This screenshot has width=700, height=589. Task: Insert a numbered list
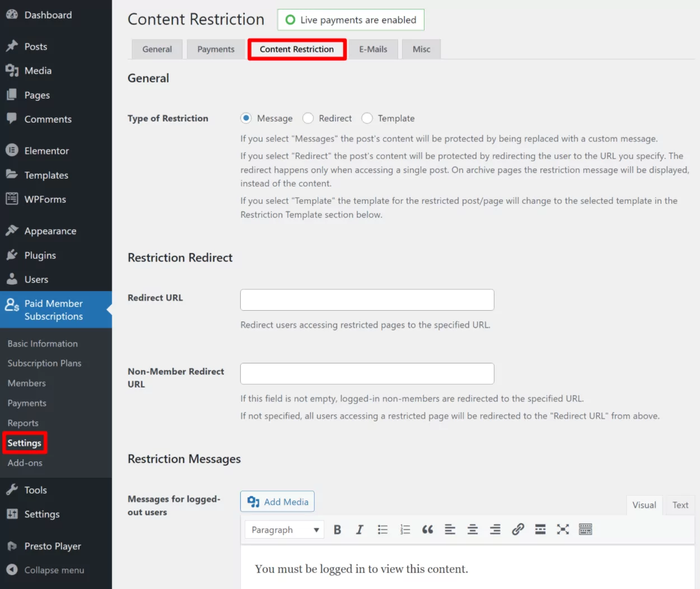(x=405, y=530)
